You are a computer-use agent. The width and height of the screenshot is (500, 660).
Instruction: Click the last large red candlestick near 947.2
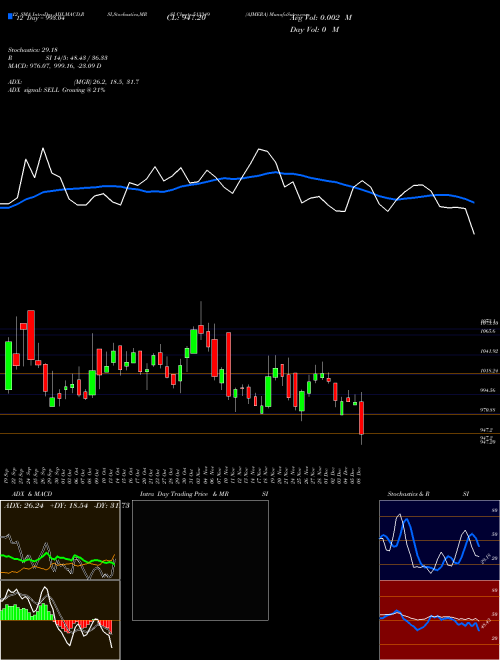[x=361, y=418]
